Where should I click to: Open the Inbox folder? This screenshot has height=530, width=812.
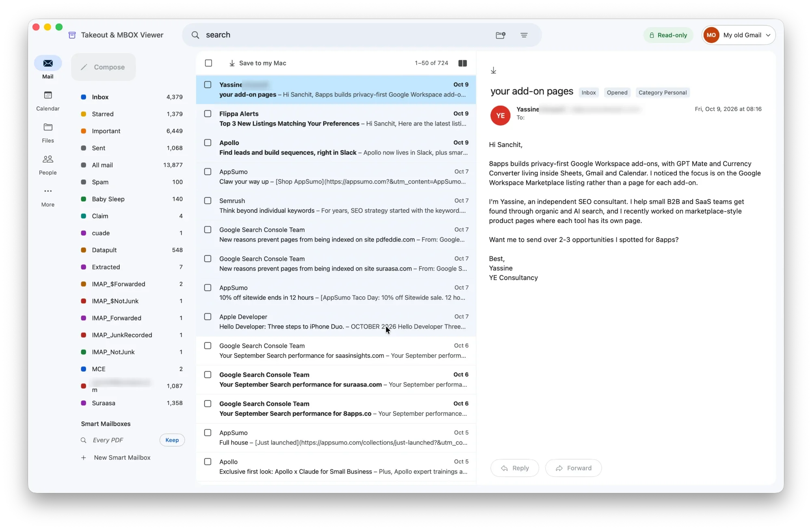click(x=132, y=97)
